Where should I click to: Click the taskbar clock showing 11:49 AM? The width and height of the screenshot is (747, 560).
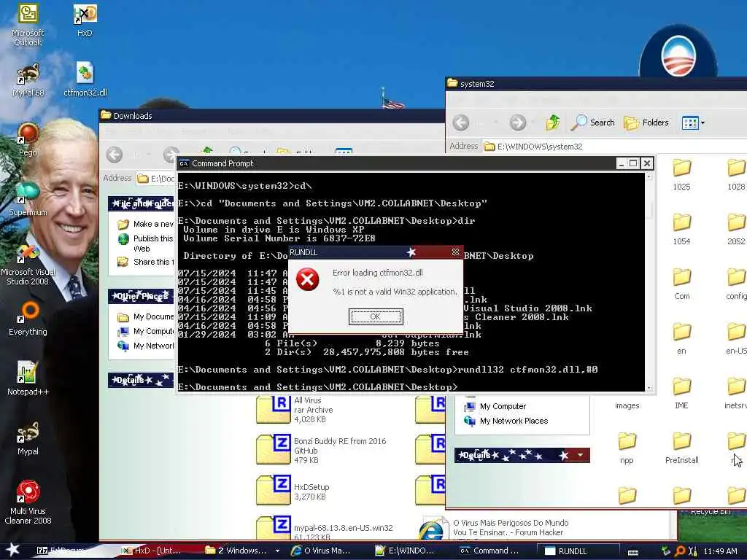pos(720,551)
